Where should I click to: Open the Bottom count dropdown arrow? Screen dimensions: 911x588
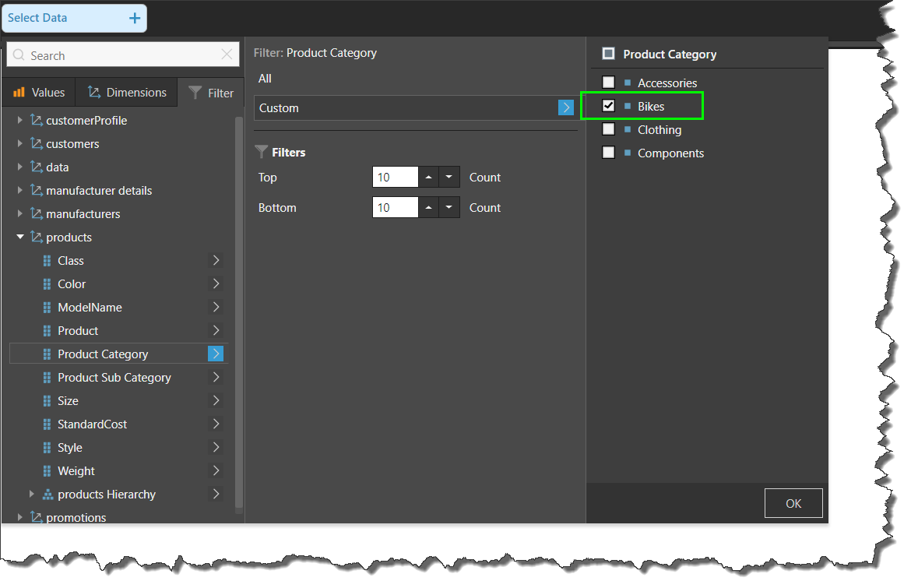[449, 207]
